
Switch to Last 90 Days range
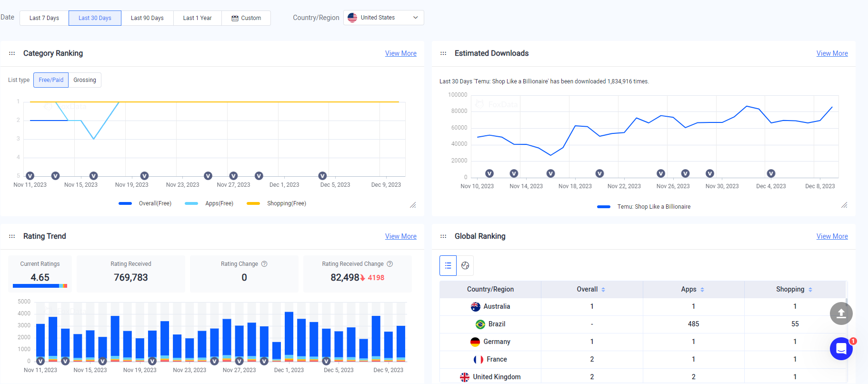pos(147,18)
